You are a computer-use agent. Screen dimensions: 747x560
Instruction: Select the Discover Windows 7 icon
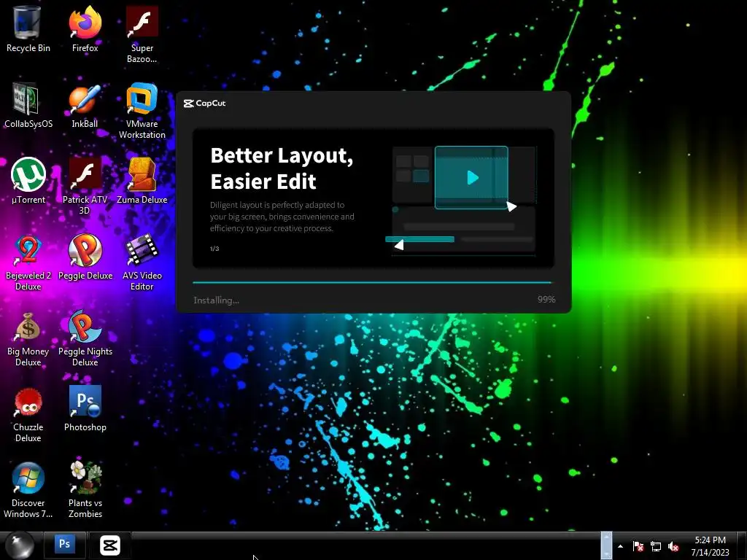click(x=28, y=490)
